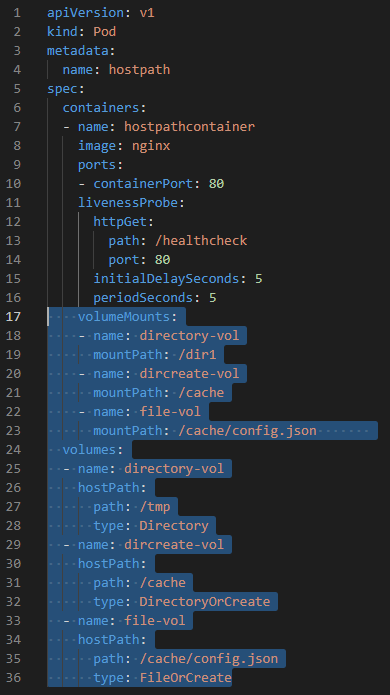
Task: Place cursor on the 'metadata:' key
Action: tap(81, 51)
